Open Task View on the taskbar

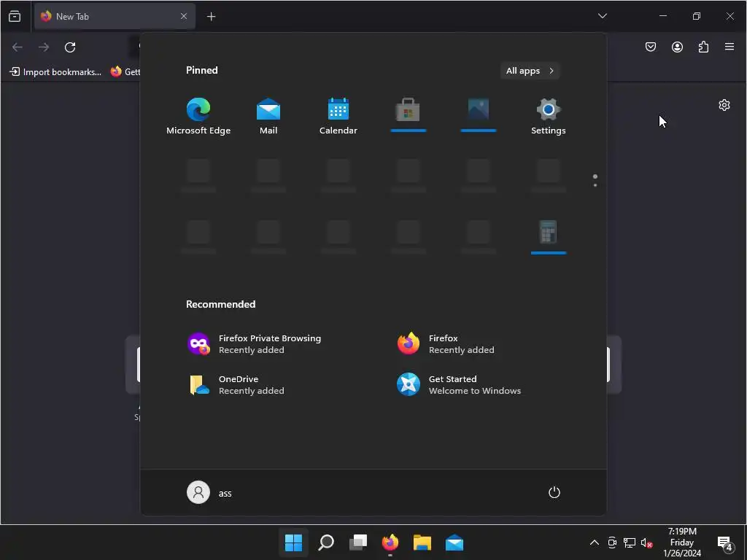coord(358,542)
